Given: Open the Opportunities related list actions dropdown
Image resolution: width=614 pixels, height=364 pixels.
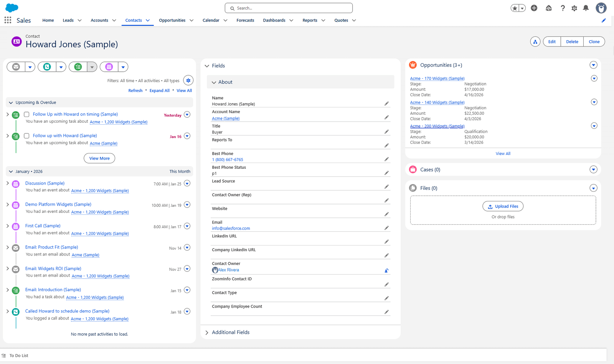Looking at the screenshot, I should (x=593, y=65).
